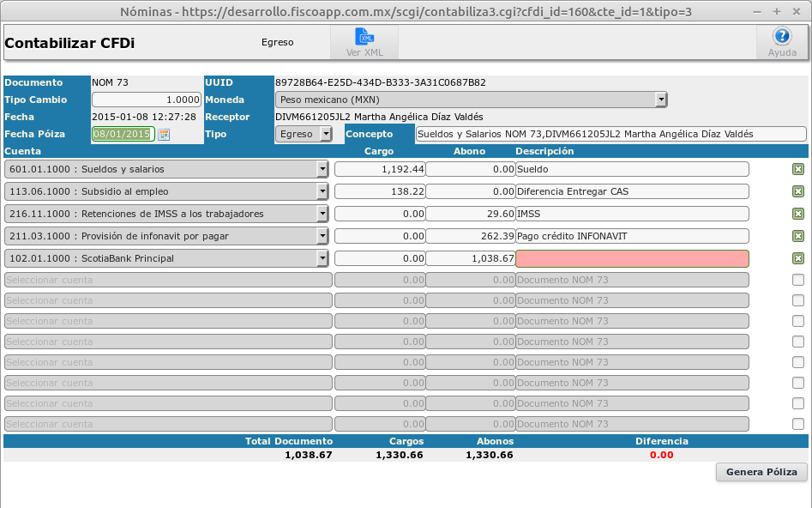Click the empty pink description field

632,258
